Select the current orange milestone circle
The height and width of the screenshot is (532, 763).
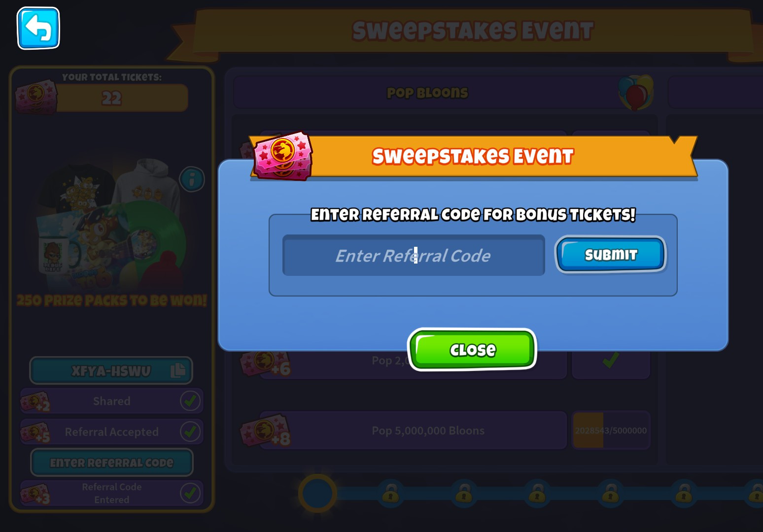(x=317, y=493)
